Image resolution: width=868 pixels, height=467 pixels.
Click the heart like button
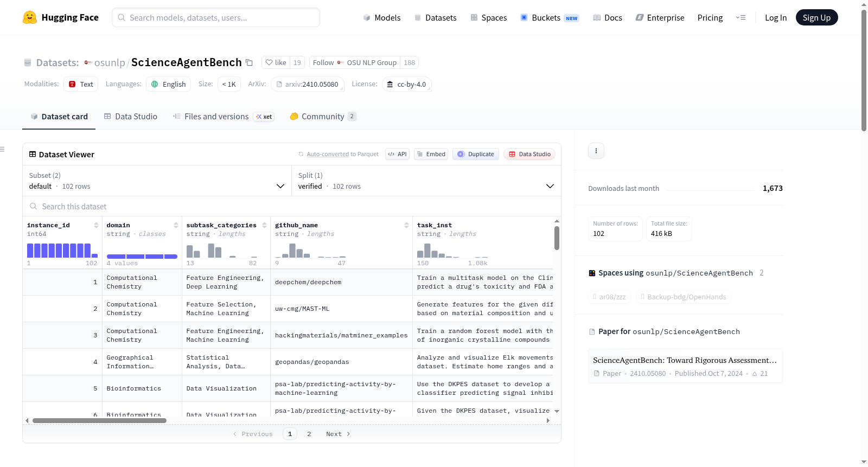(x=276, y=62)
